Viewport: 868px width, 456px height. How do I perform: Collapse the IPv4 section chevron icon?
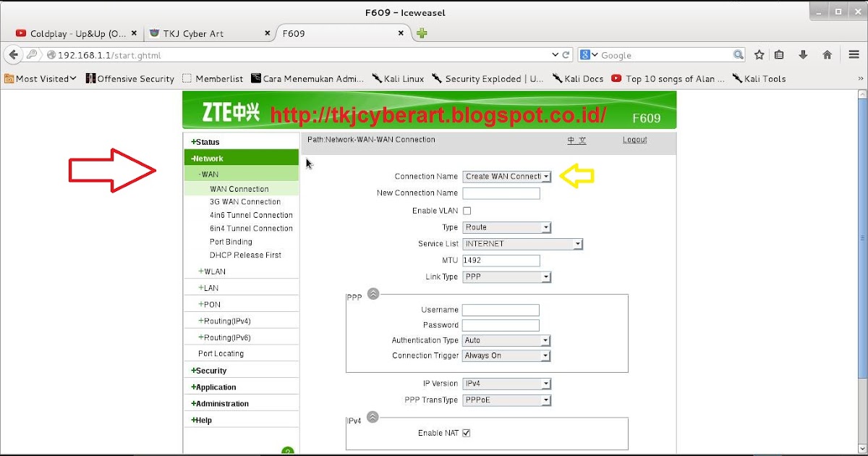point(373,417)
